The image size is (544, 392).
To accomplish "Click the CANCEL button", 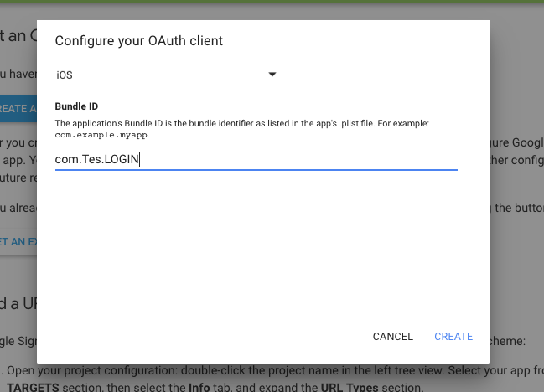I will 393,337.
